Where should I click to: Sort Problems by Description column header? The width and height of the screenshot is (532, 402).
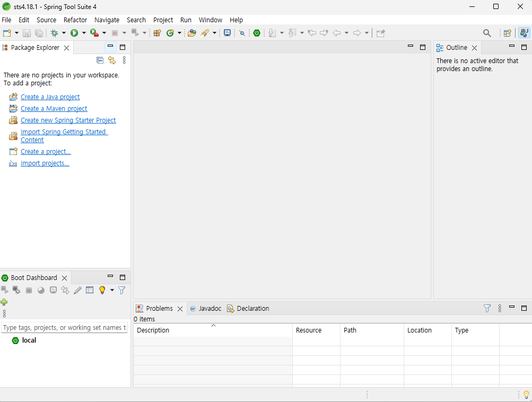tap(213, 330)
